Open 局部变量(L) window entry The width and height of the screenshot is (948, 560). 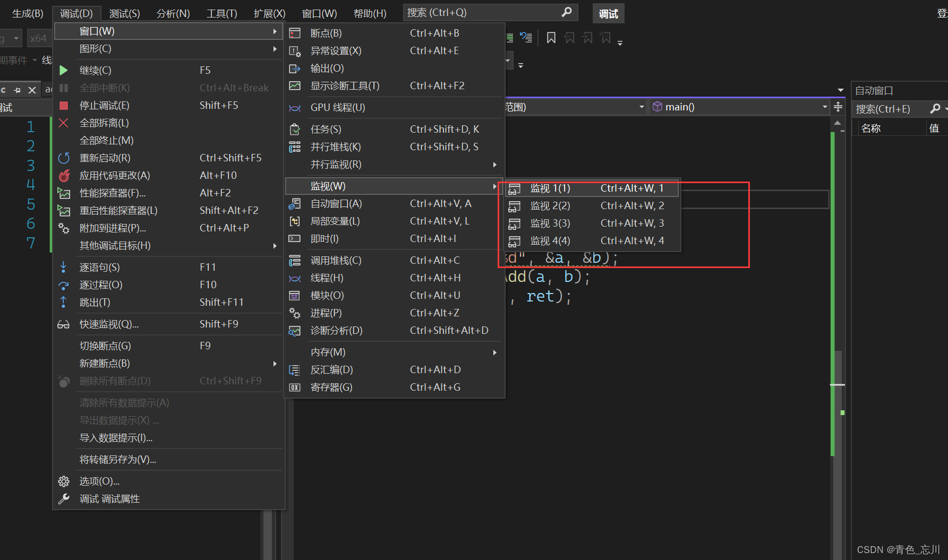(x=394, y=221)
